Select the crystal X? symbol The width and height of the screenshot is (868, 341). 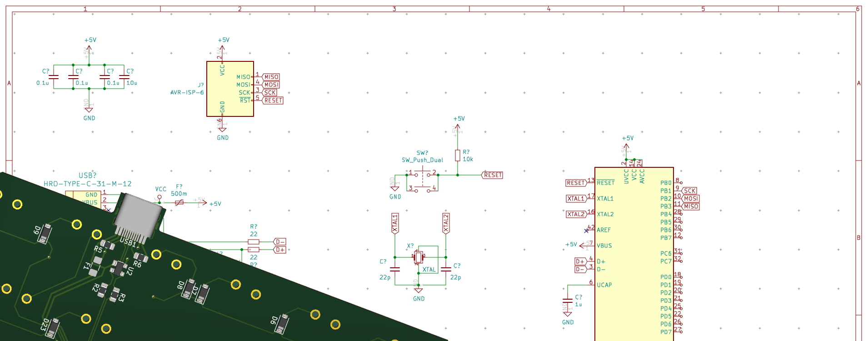(419, 257)
